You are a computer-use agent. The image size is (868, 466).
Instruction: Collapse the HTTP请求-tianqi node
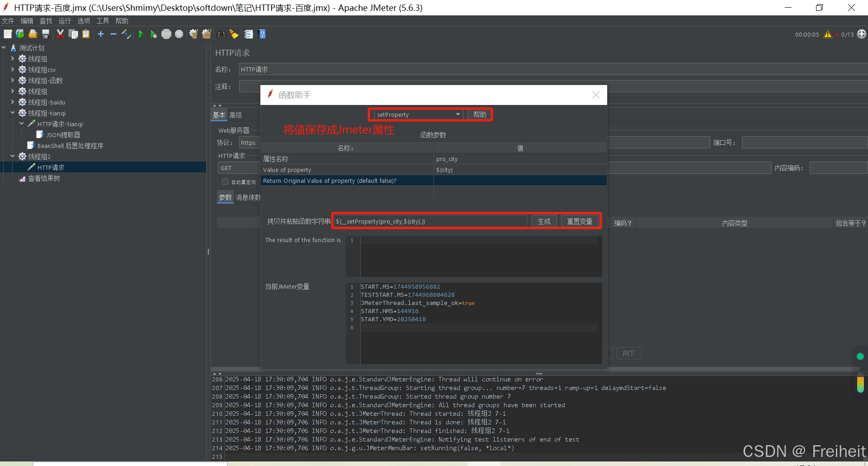(21, 124)
